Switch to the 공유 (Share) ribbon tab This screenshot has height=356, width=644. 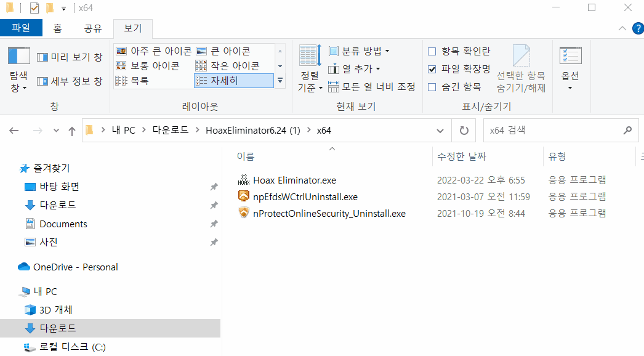point(93,28)
